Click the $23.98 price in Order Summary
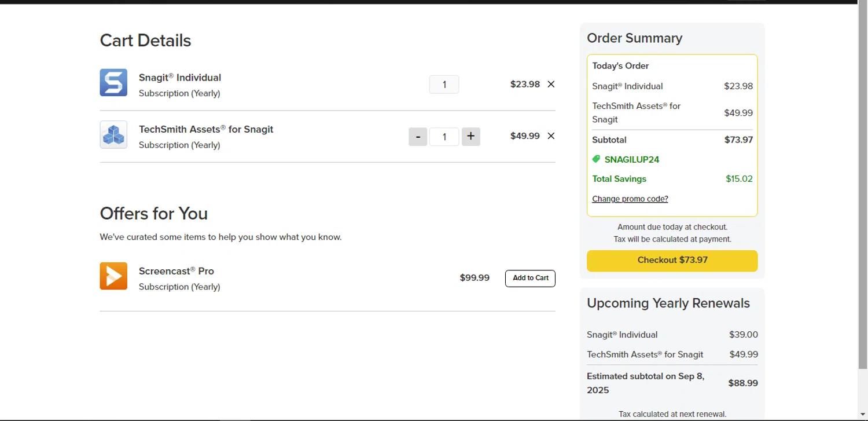Viewport: 868px width, 421px height. point(738,86)
